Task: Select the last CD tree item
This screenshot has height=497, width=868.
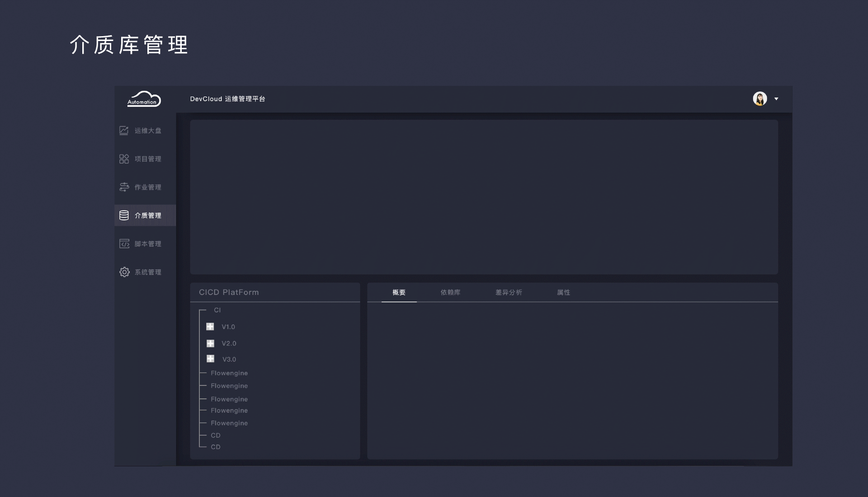Action: (x=216, y=447)
